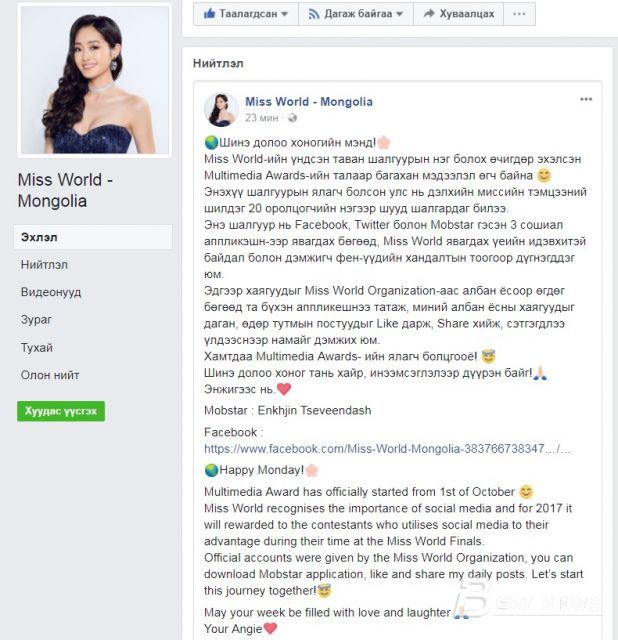
Task: Expand the Дагаж байгаа dropdown arrow
Action: (x=400, y=14)
